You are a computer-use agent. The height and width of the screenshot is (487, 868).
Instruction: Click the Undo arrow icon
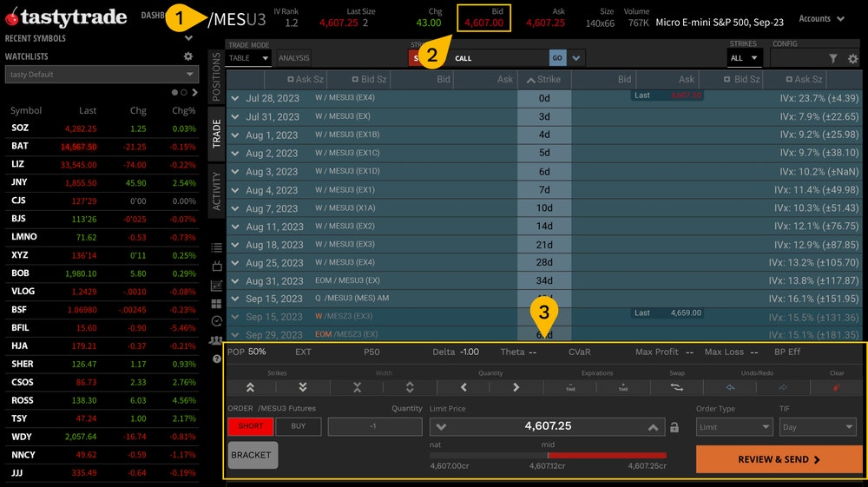tap(730, 387)
